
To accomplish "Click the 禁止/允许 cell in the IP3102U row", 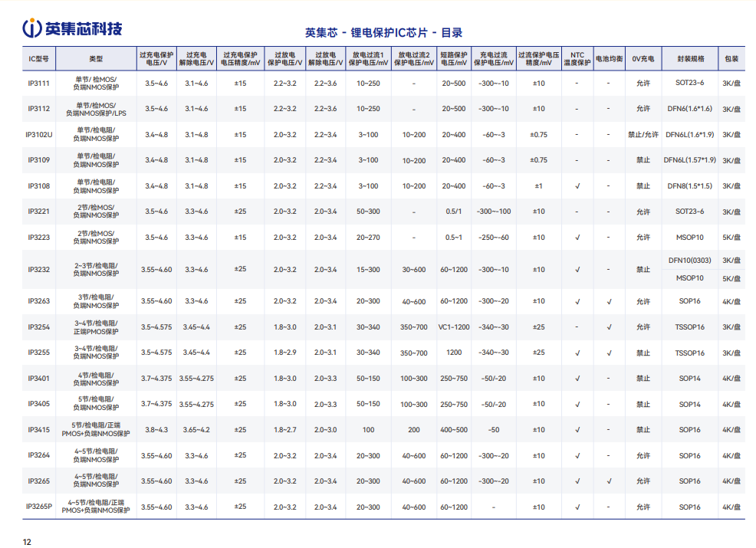I will click(x=643, y=134).
